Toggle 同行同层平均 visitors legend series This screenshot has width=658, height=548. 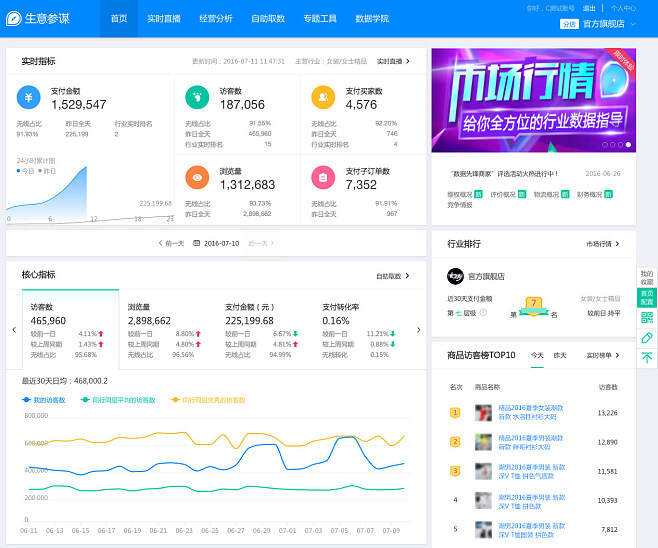click(118, 399)
